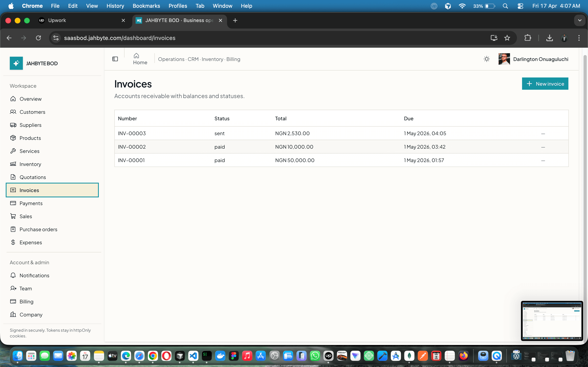The width and height of the screenshot is (588, 367).
Task: Open the site information dropdown
Action: [x=56, y=38]
